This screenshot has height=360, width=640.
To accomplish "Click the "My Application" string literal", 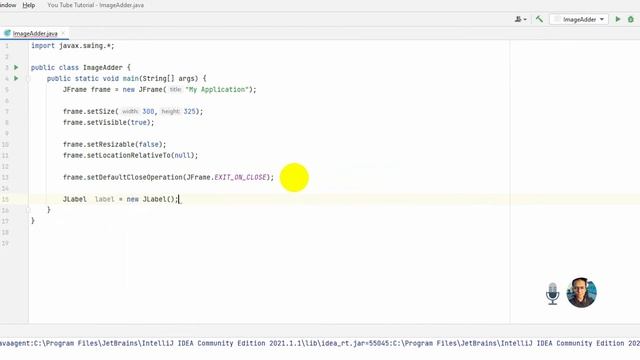I will click(x=217, y=89).
